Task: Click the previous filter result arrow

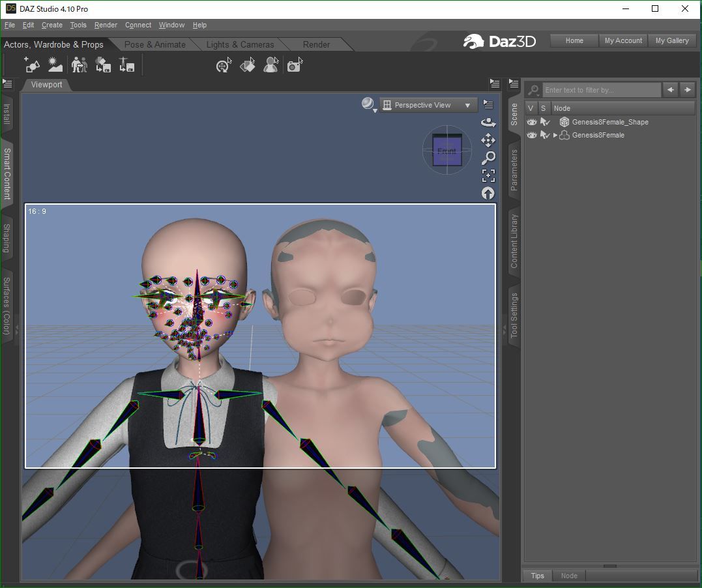Action: click(671, 89)
